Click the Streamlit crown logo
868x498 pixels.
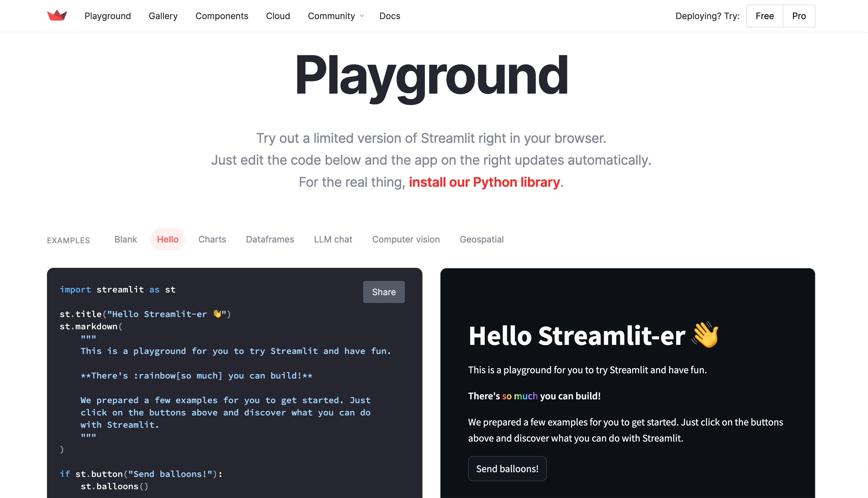pos(57,15)
